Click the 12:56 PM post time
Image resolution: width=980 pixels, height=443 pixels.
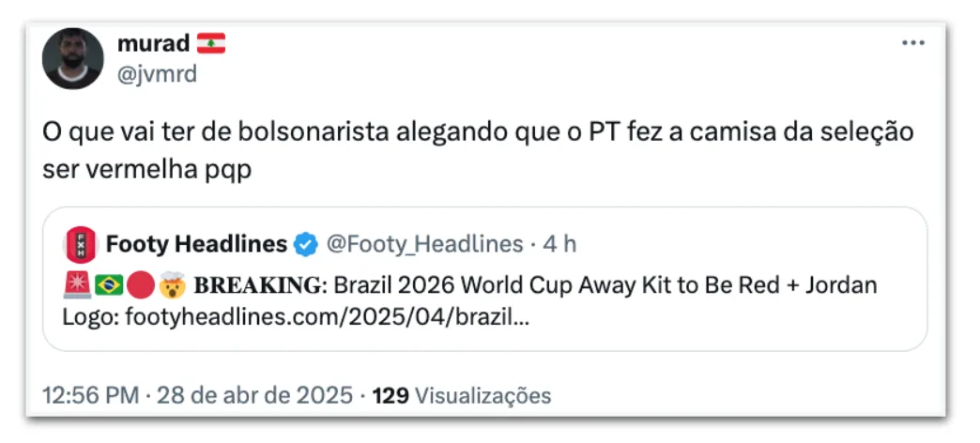pos(91,395)
